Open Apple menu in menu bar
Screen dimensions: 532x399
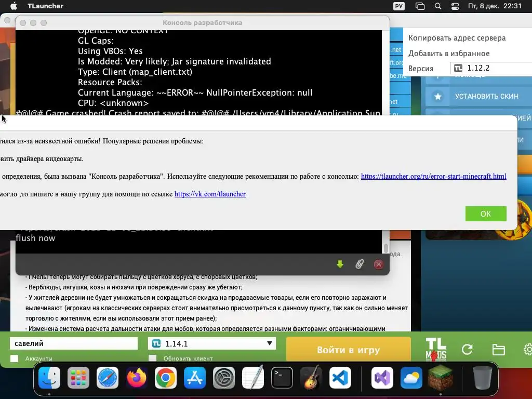pyautogui.click(x=13, y=6)
